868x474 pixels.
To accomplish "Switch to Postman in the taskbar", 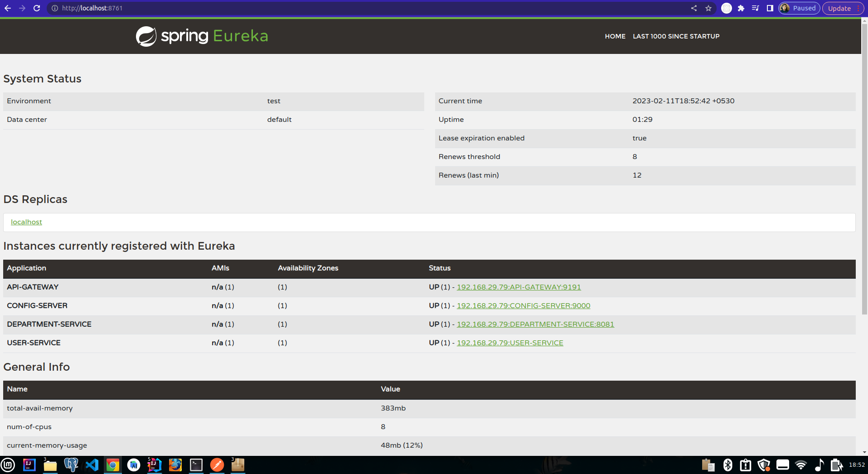I will click(217, 465).
